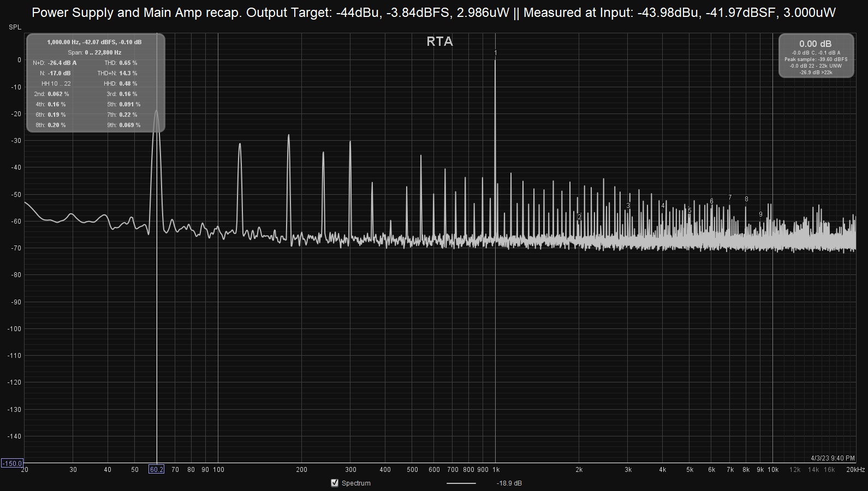Click harmonic marker 9 near 9k

pos(760,214)
